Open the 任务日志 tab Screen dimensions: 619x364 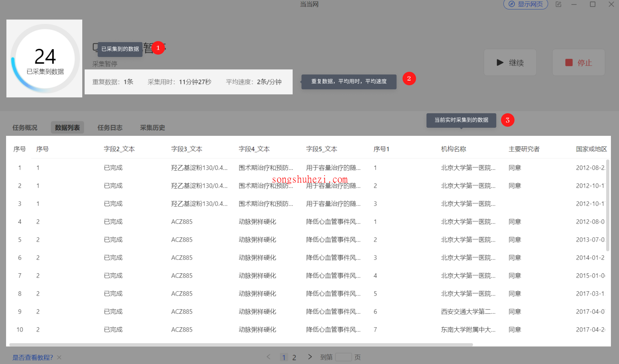click(x=110, y=128)
